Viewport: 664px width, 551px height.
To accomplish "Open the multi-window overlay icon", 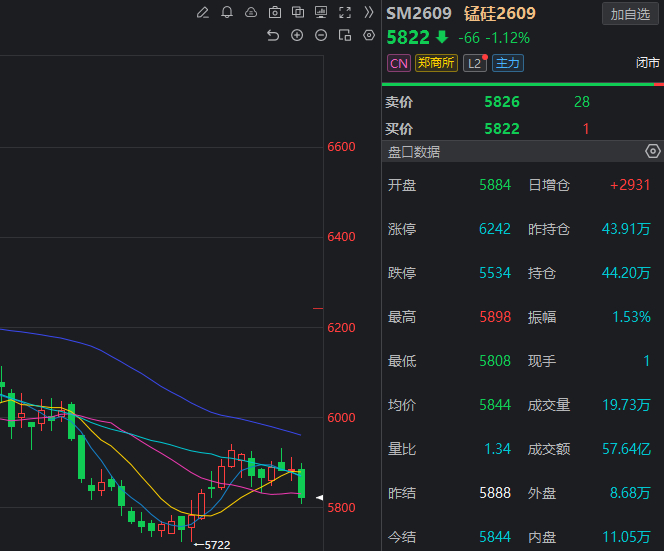I will (298, 12).
